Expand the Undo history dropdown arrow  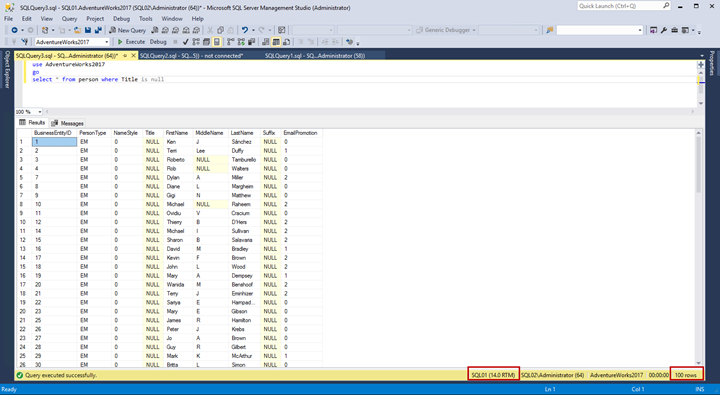tap(253, 30)
